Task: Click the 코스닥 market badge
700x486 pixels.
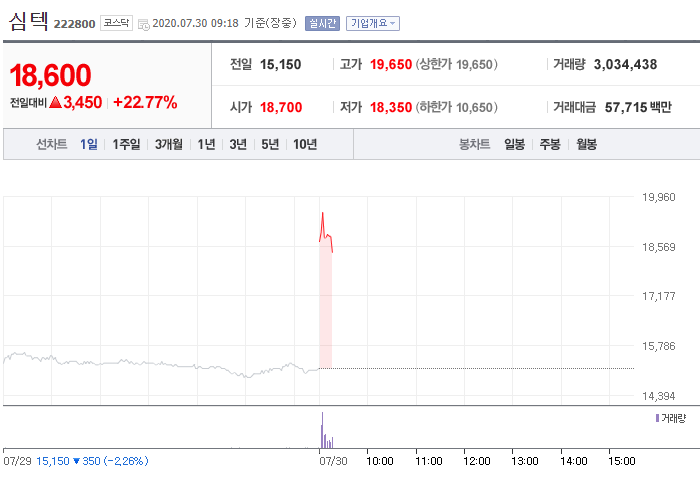Action: pos(116,23)
